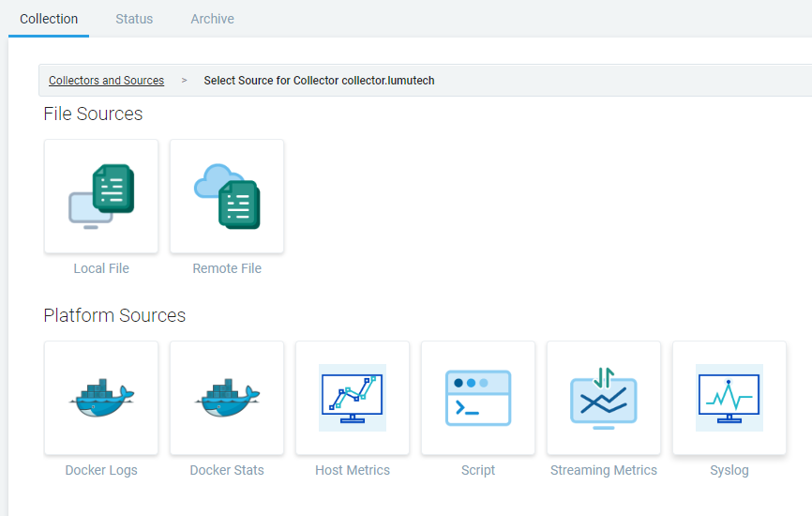Viewport: 812px width, 516px height.
Task: Pick the Syslog monitor icon
Action: pyautogui.click(x=729, y=398)
